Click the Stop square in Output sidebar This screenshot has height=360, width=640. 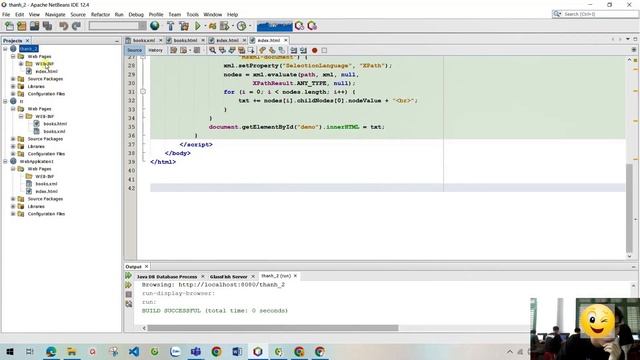[129, 294]
